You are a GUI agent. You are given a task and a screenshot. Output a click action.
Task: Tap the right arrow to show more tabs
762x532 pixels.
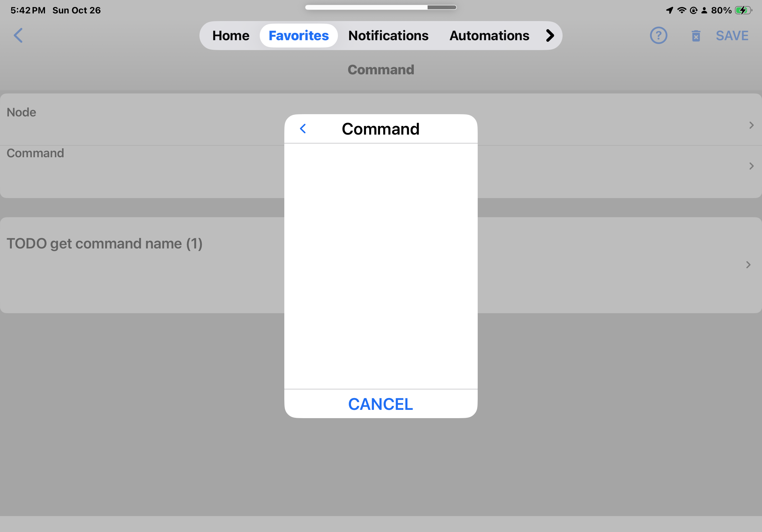point(549,35)
